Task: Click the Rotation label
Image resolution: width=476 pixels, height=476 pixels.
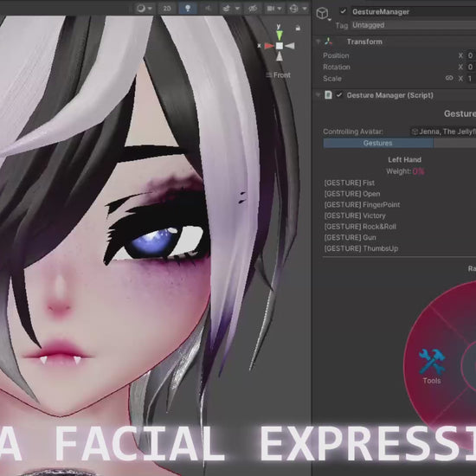Action: (x=337, y=67)
